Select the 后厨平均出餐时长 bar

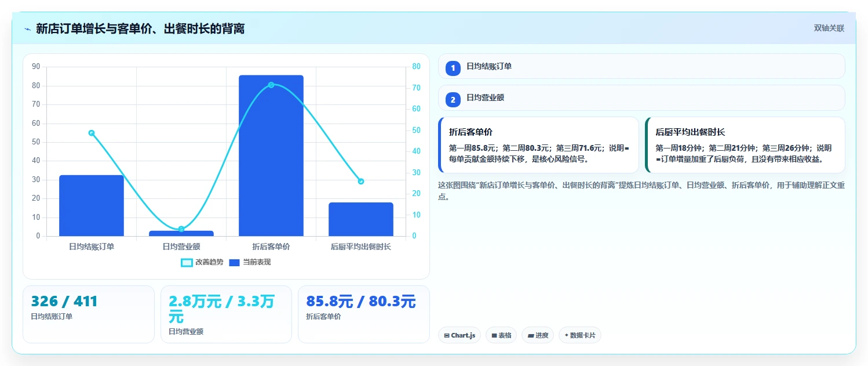pyautogui.click(x=361, y=219)
